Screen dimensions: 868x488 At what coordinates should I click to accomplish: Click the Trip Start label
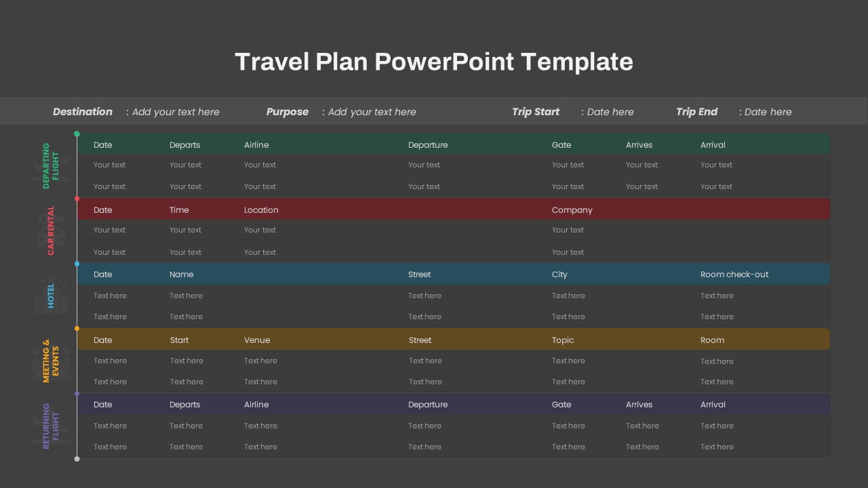pos(536,112)
